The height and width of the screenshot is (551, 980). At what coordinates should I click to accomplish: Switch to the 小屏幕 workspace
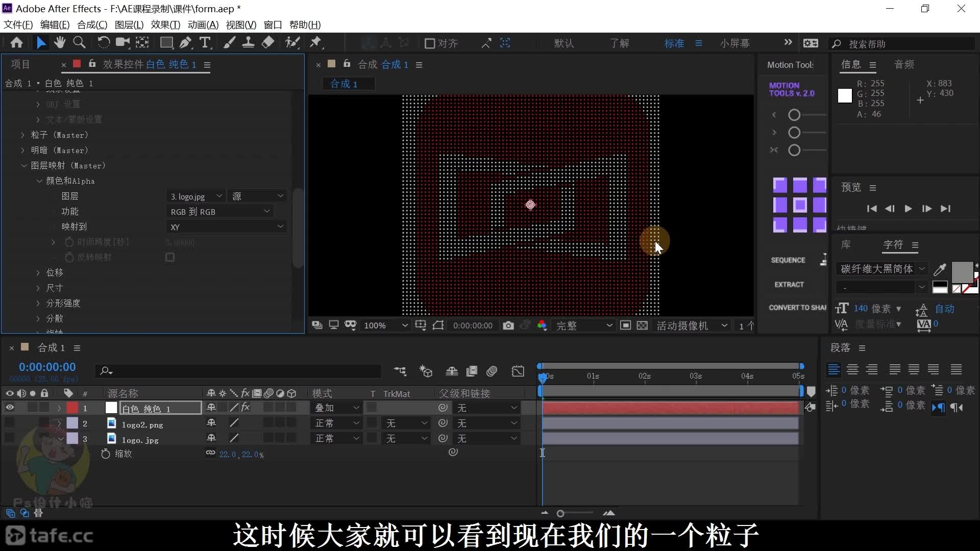pos(735,43)
